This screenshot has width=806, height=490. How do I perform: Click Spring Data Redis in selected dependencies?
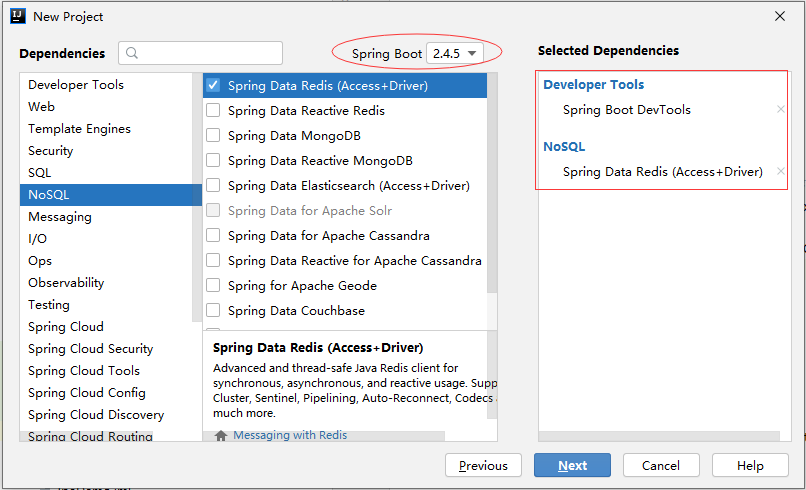tap(663, 172)
